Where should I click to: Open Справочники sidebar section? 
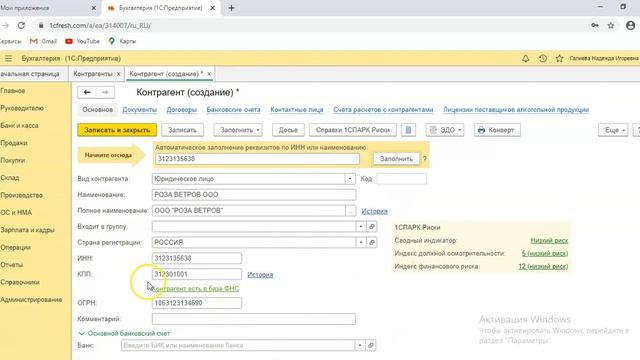[x=20, y=282]
